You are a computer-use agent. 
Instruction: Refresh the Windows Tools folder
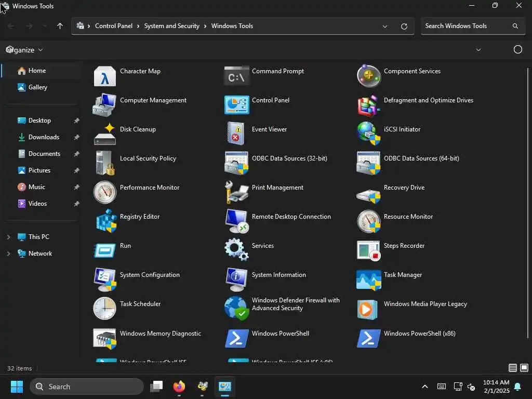click(x=404, y=26)
